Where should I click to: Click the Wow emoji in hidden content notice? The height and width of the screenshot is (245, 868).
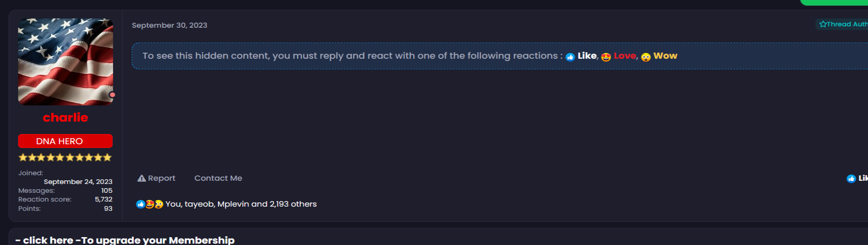646,57
